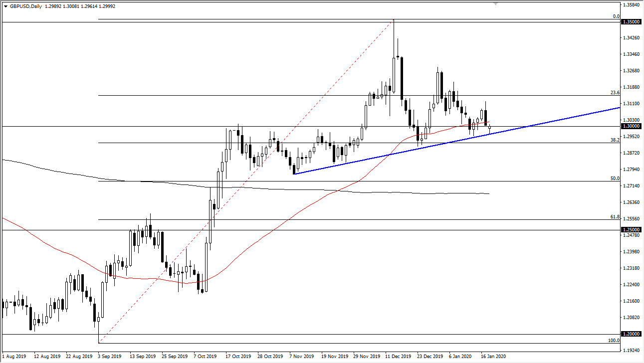Click the 13 Sep 2019 date label

pyautogui.click(x=144, y=357)
